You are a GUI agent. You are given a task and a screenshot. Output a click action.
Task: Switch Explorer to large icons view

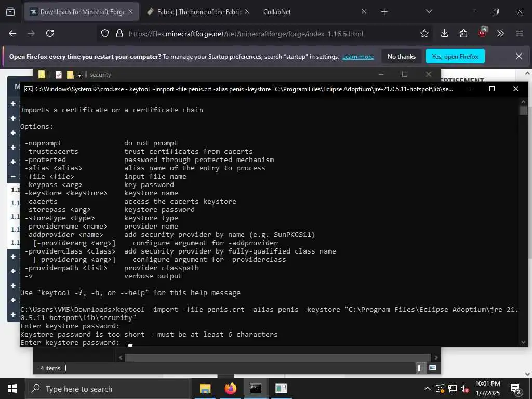433,368
